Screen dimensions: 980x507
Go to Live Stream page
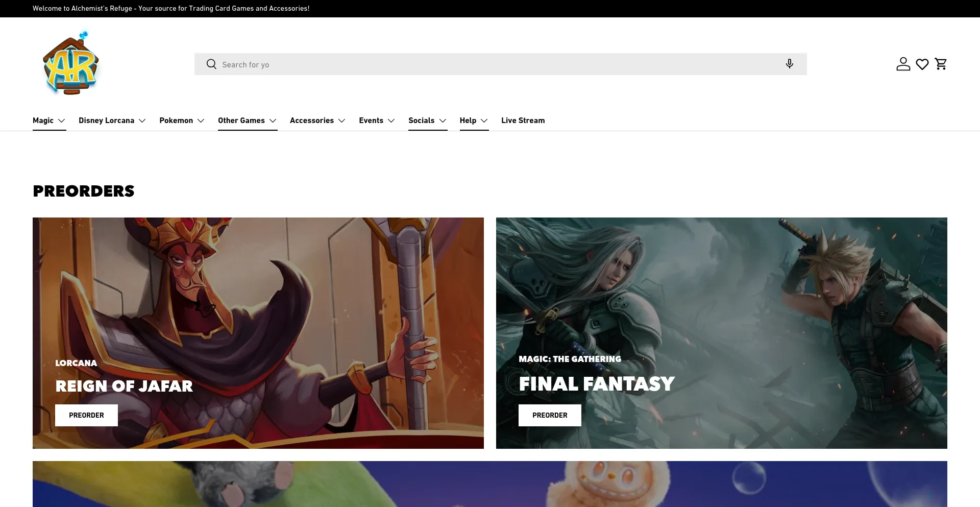tap(523, 120)
